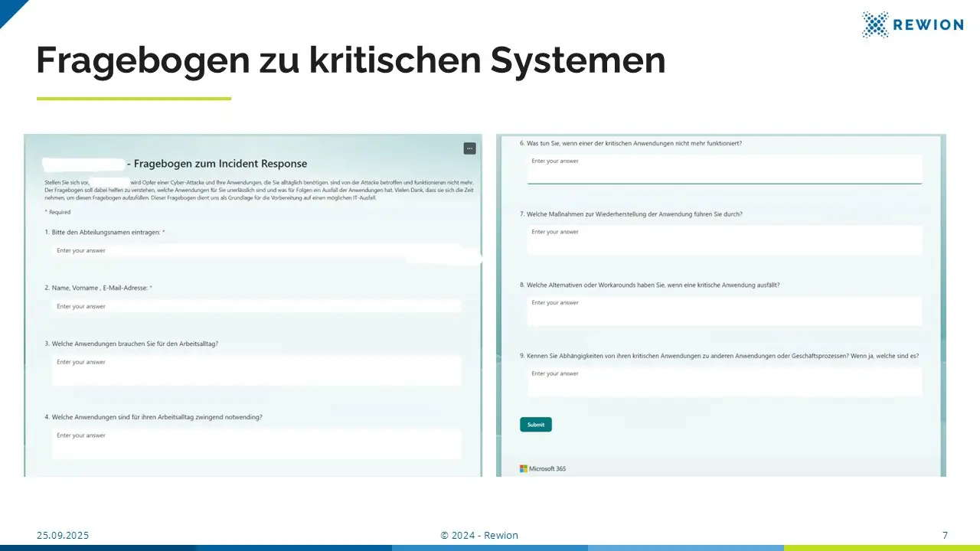This screenshot has height=551, width=980.
Task: Click answer field for Abhängigkeiten question 9
Action: click(x=724, y=382)
